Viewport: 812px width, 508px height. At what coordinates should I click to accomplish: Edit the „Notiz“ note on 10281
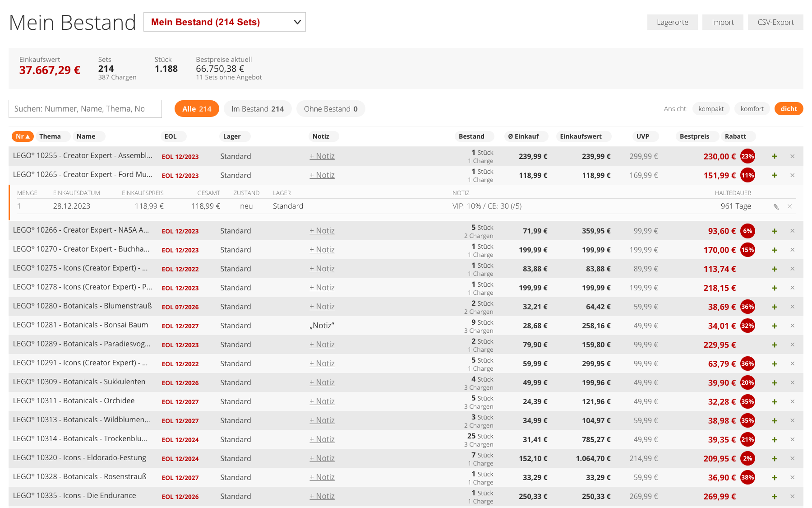(x=322, y=326)
